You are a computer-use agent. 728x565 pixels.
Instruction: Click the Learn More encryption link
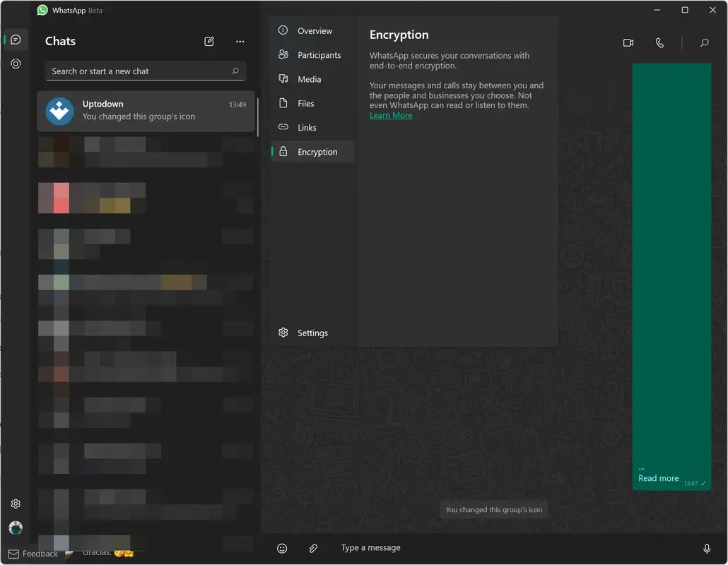390,115
